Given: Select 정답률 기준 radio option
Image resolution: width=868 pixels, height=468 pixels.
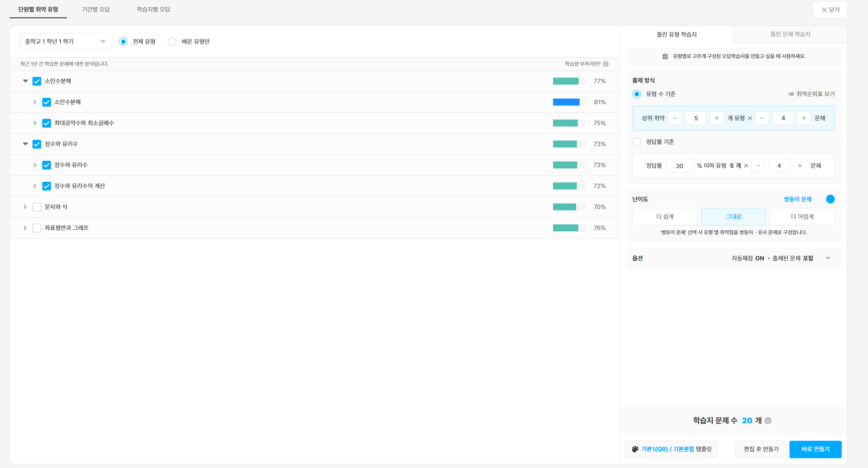Looking at the screenshot, I should [637, 142].
